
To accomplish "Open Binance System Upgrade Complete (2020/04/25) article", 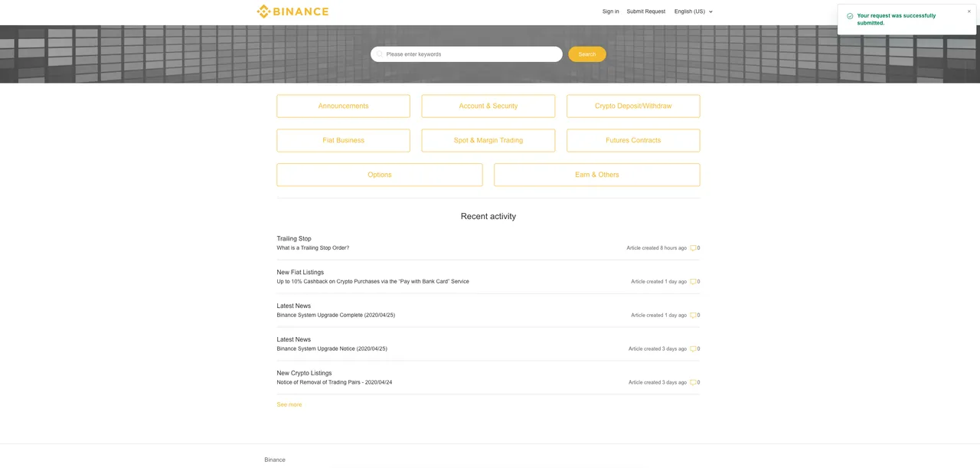I will [x=336, y=316].
